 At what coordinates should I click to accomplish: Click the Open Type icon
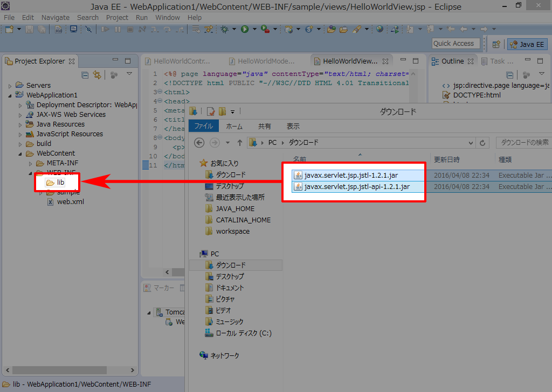331,30
